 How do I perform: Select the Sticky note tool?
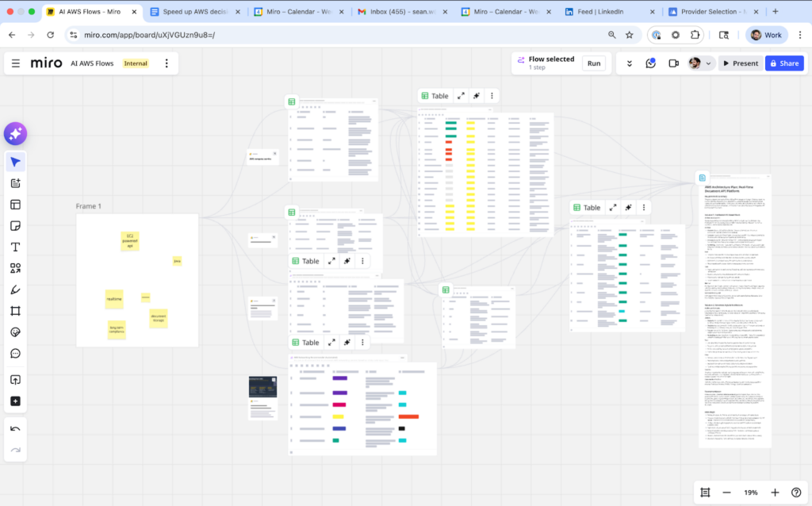[x=15, y=225]
